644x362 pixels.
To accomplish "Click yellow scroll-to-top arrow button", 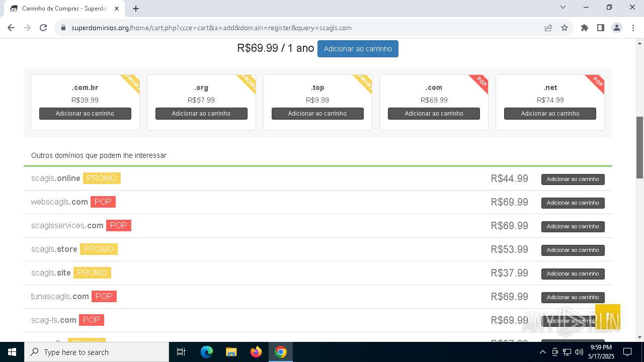I will coord(608,317).
